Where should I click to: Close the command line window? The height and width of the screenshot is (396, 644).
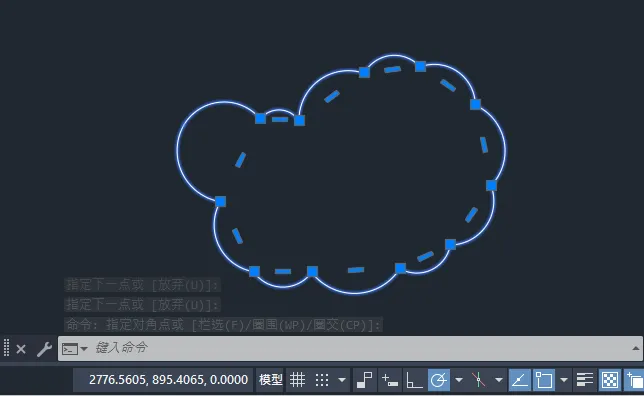[x=21, y=349]
